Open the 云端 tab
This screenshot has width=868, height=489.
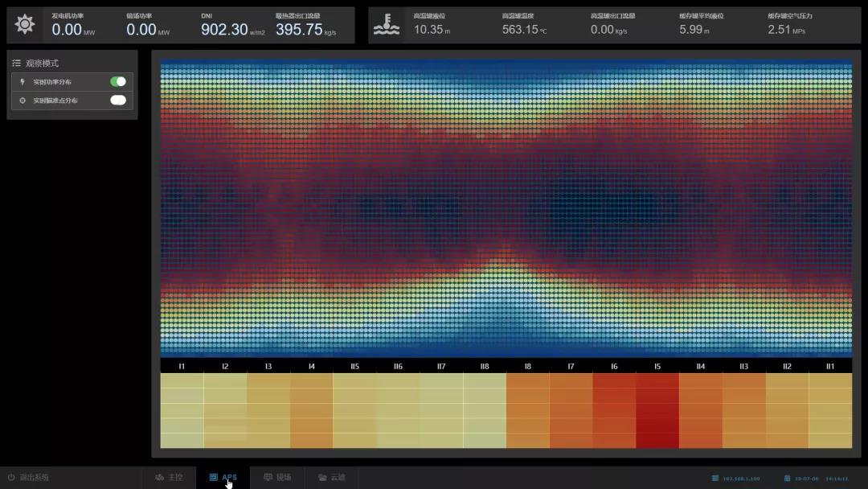[x=331, y=477]
